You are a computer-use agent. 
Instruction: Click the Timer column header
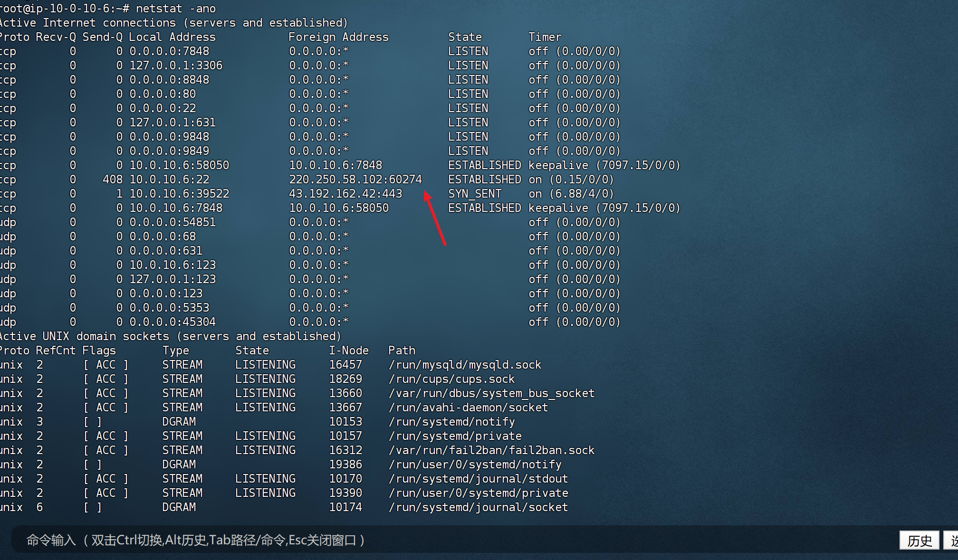coord(545,37)
